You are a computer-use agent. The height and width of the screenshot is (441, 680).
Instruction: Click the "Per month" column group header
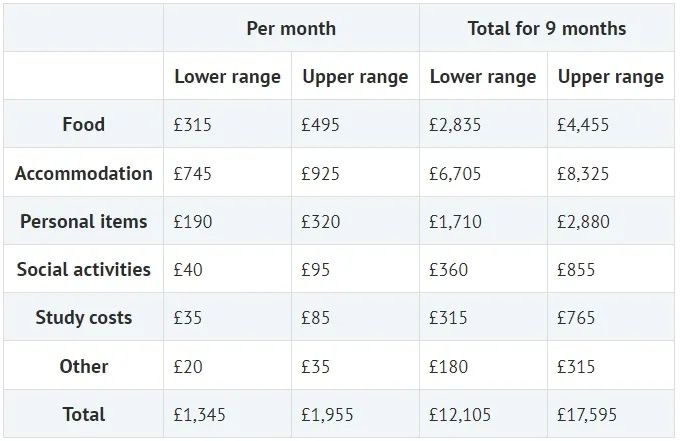pyautogui.click(x=291, y=28)
